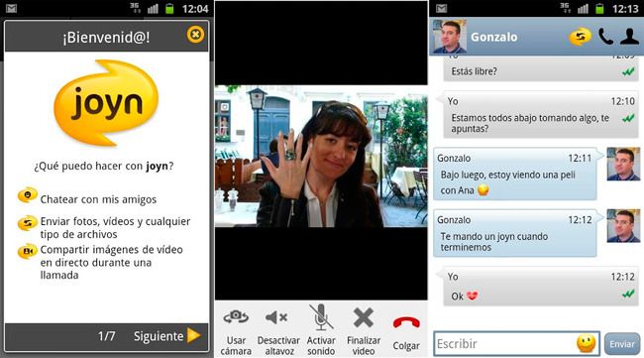
Task: Tap the battery icon in left status bar
Action: 169,8
